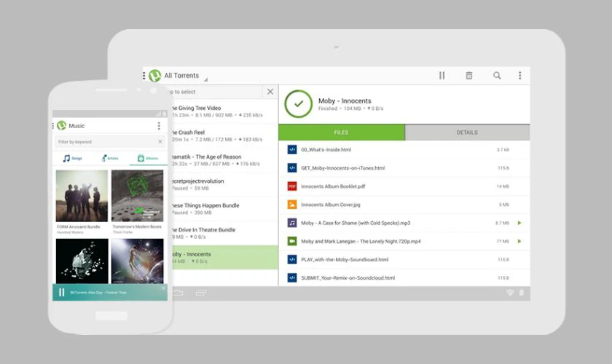The height and width of the screenshot is (364, 612).
Task: Play The Lonely Night mp4 with green arrow
Action: pyautogui.click(x=519, y=241)
